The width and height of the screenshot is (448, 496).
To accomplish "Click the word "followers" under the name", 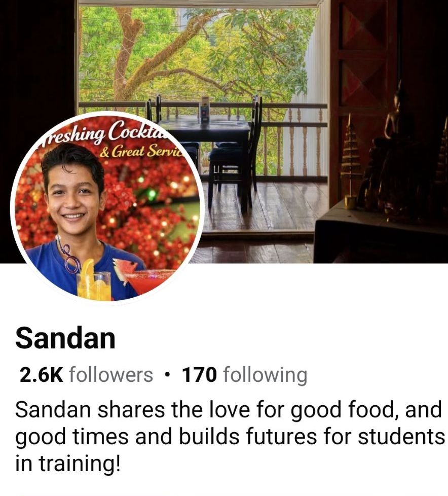I will [111, 375].
